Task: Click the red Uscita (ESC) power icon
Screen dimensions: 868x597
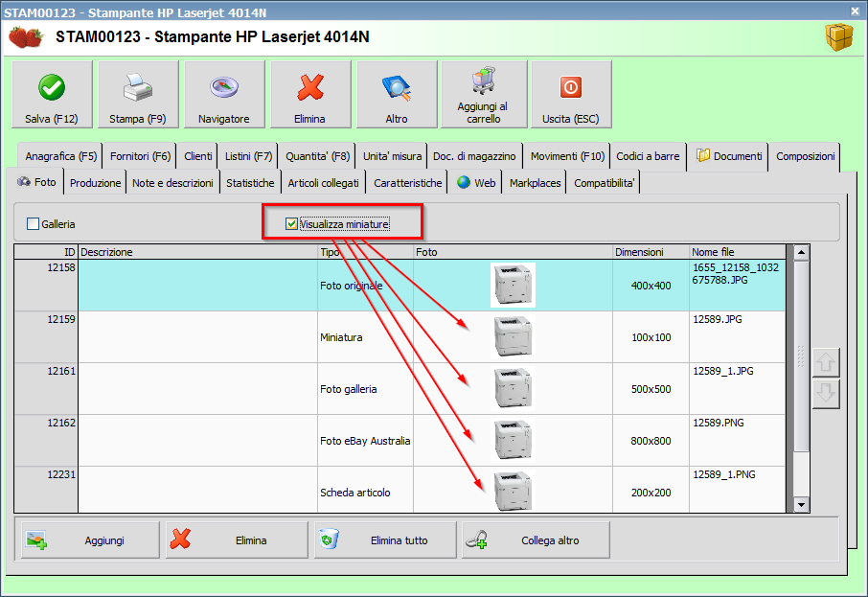Action: pos(571,87)
